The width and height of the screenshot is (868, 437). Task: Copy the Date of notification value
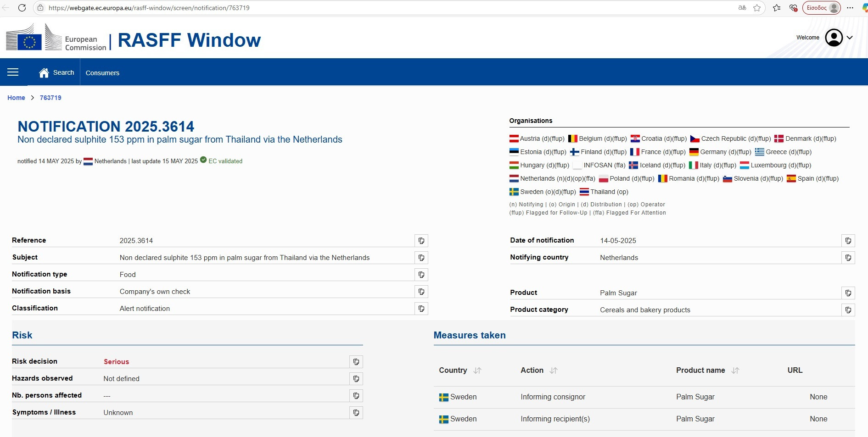click(848, 241)
